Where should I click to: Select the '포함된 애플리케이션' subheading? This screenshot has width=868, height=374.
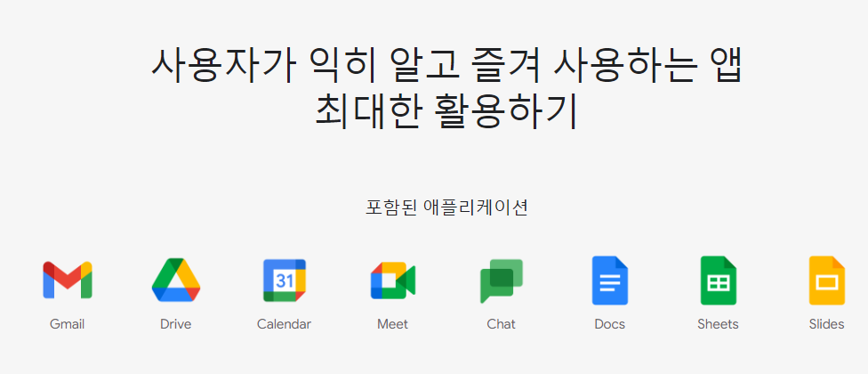tap(446, 207)
